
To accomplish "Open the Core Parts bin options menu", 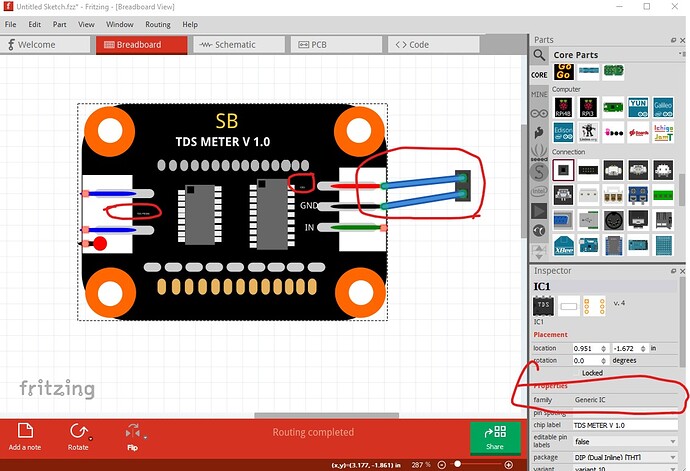I will pyautogui.click(x=682, y=54).
